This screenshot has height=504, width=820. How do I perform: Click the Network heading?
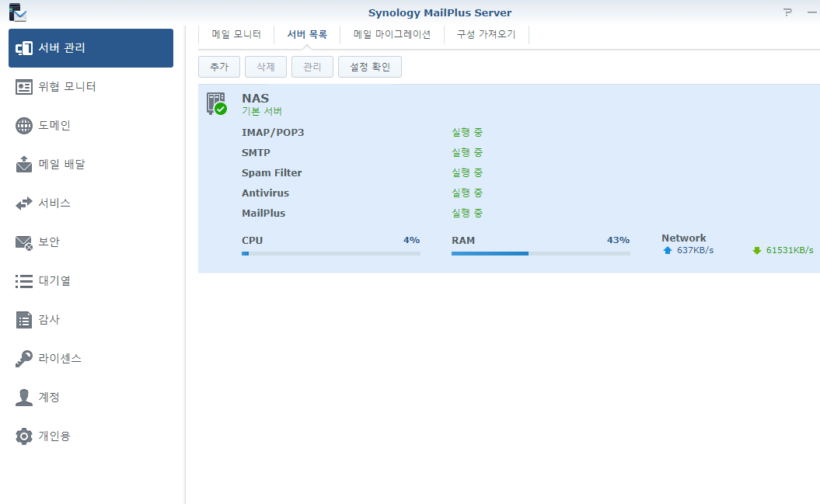tap(683, 238)
